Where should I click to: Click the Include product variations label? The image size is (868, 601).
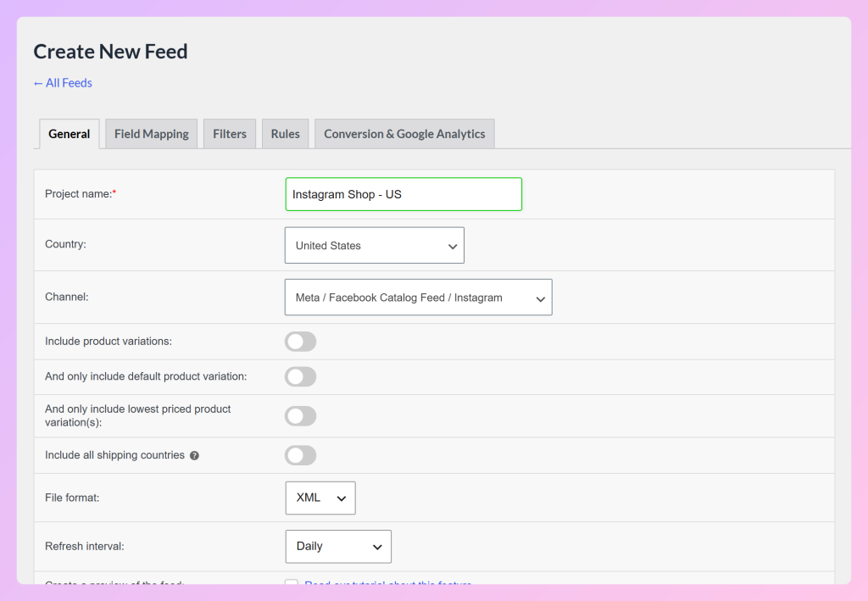coord(108,342)
